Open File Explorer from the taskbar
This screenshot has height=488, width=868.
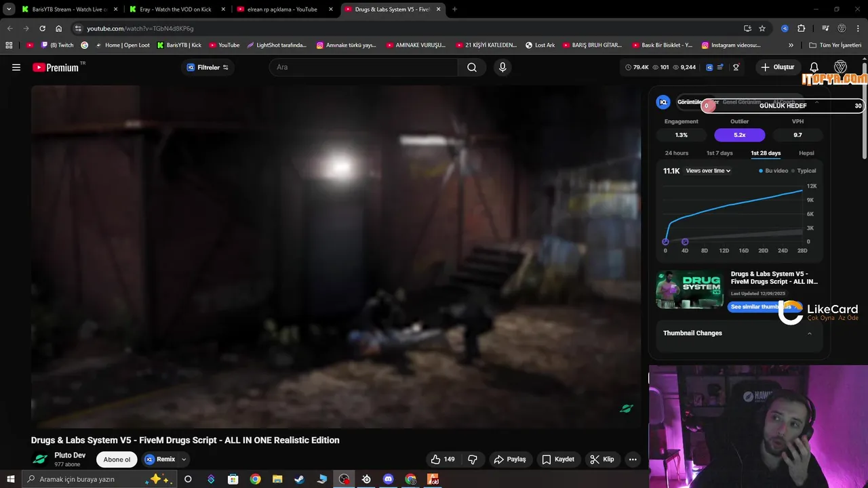(x=277, y=479)
